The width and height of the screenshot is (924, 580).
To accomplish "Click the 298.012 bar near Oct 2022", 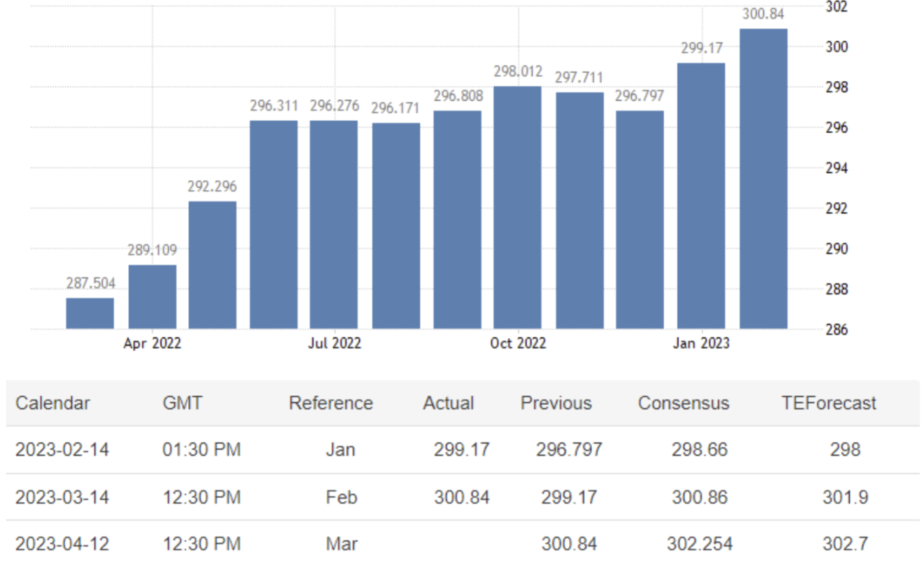I will point(517,208).
